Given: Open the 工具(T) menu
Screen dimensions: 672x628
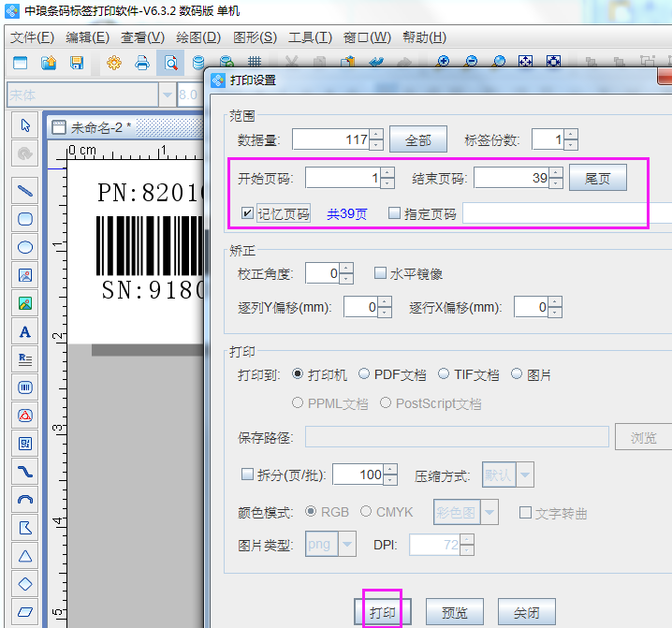Looking at the screenshot, I should (310, 37).
